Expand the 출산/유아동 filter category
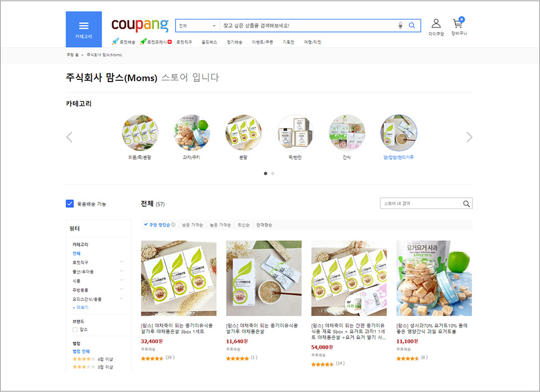The image size is (540, 392). click(121, 271)
